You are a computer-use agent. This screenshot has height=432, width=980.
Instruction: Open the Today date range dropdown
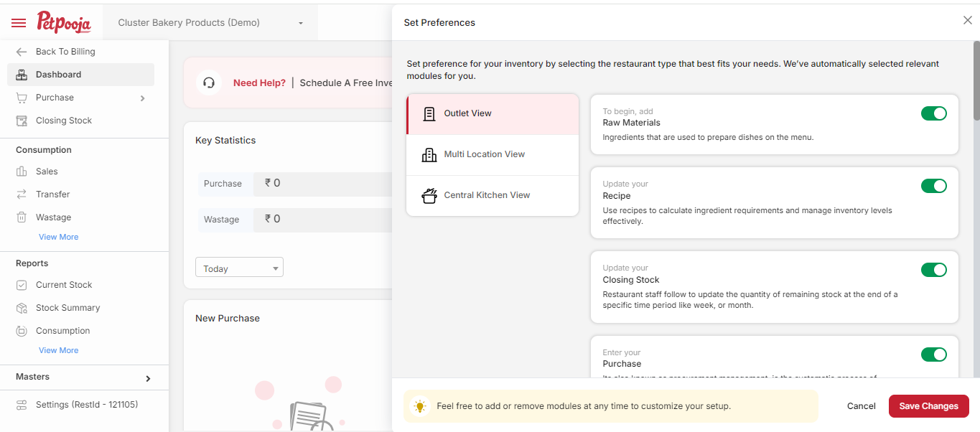pos(239,268)
